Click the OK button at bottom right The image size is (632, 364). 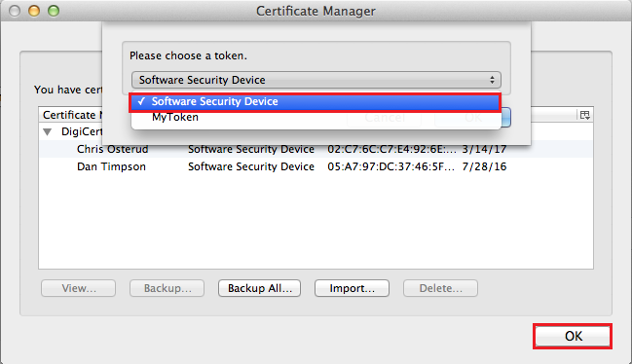click(x=573, y=336)
